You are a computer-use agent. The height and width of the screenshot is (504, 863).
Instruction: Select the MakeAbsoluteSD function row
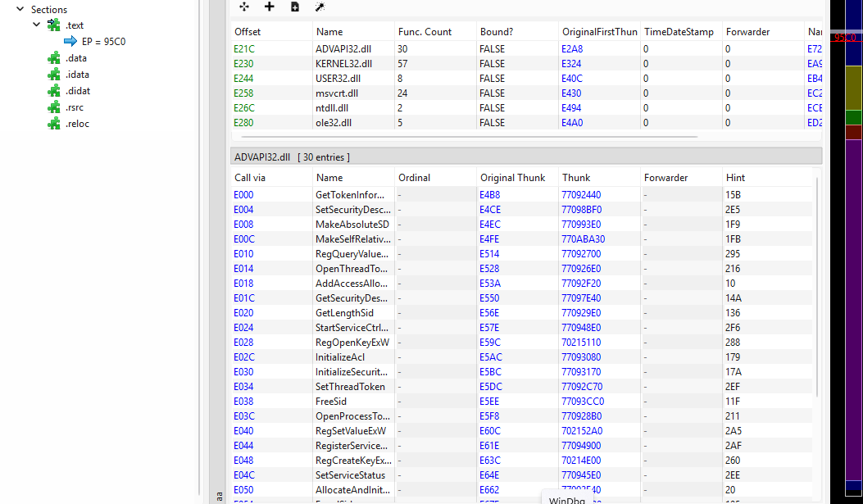pos(521,225)
